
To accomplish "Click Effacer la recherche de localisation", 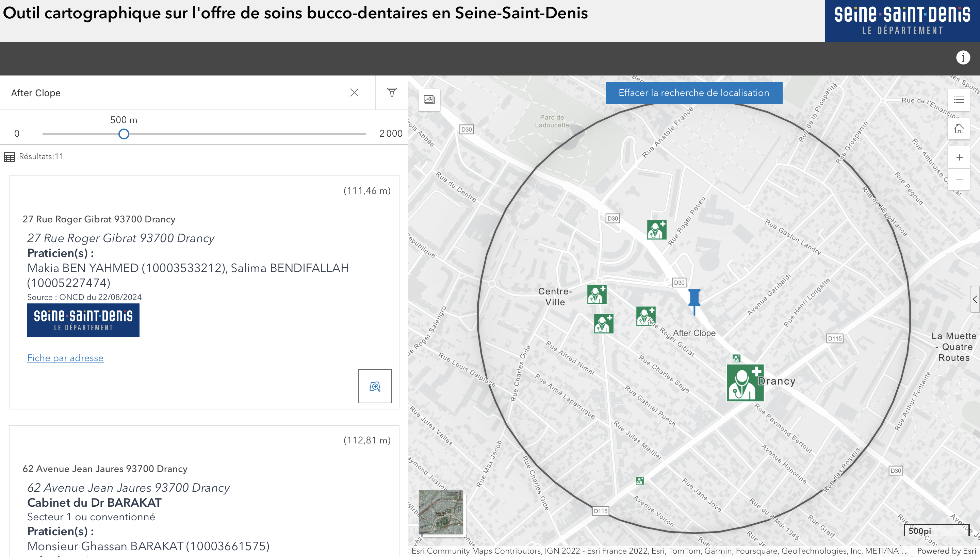I will click(693, 93).
